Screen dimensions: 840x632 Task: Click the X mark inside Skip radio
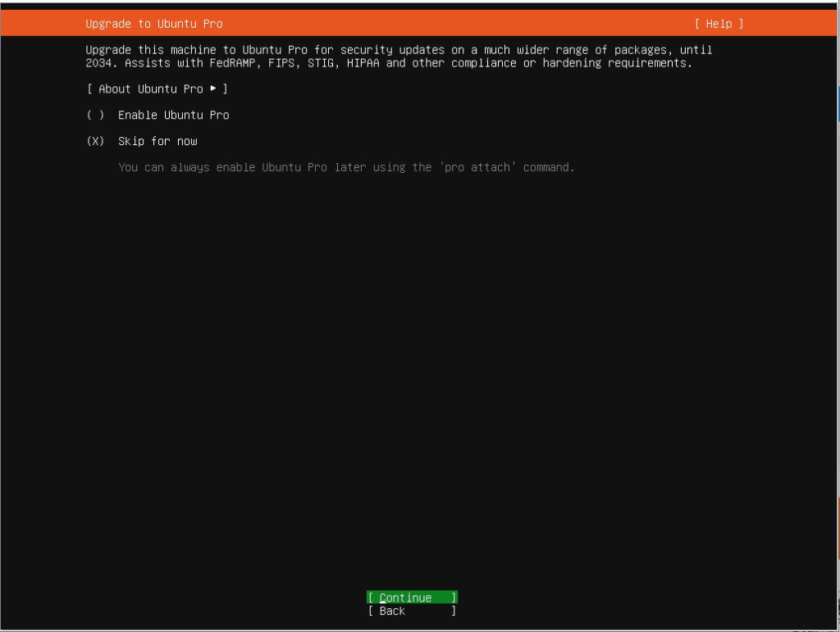(x=95, y=141)
